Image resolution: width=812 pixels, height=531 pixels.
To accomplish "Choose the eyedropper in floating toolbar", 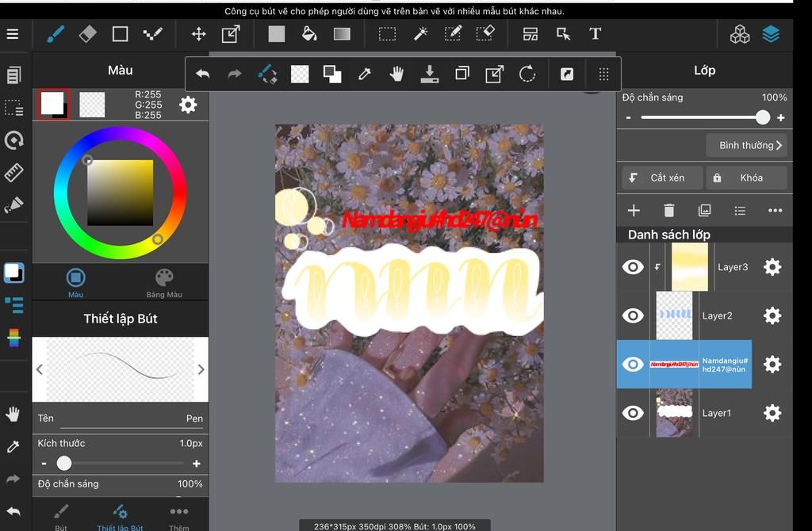I will tap(365, 74).
